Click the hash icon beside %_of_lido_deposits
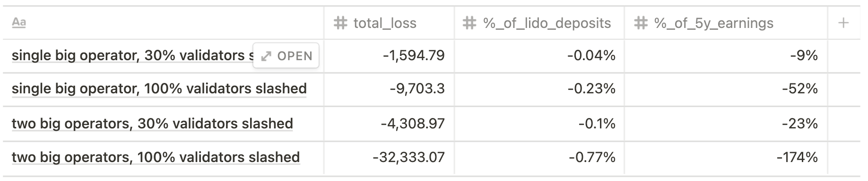This screenshot has width=868, height=181. pyautogui.click(x=469, y=23)
